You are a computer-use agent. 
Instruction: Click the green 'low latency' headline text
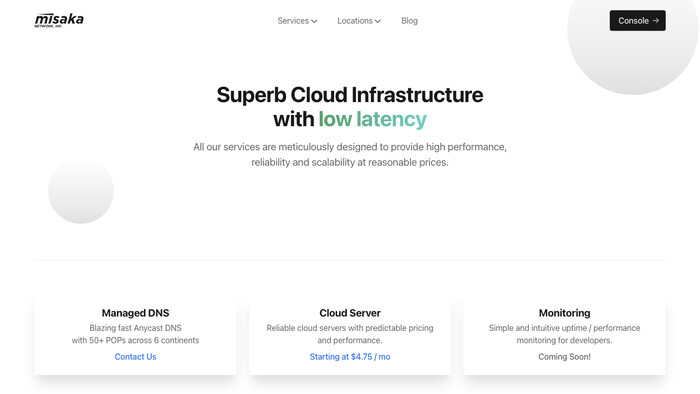pos(372,119)
